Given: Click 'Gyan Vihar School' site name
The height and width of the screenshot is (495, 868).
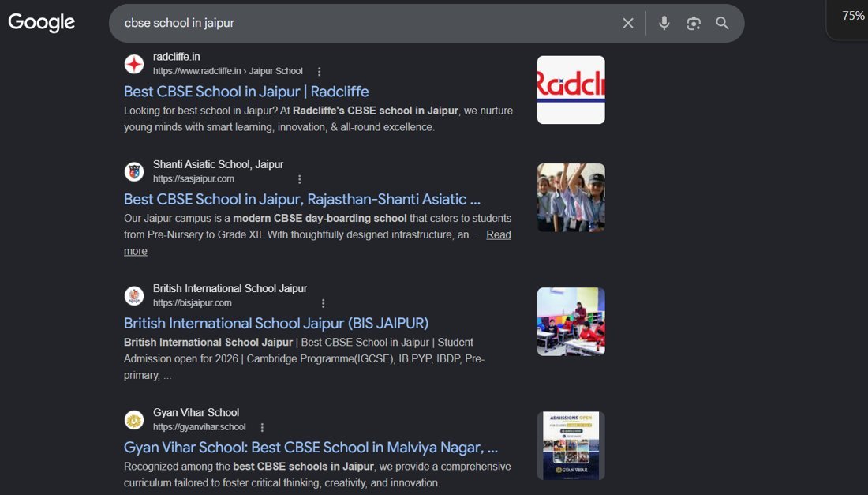Looking at the screenshot, I should 196,412.
